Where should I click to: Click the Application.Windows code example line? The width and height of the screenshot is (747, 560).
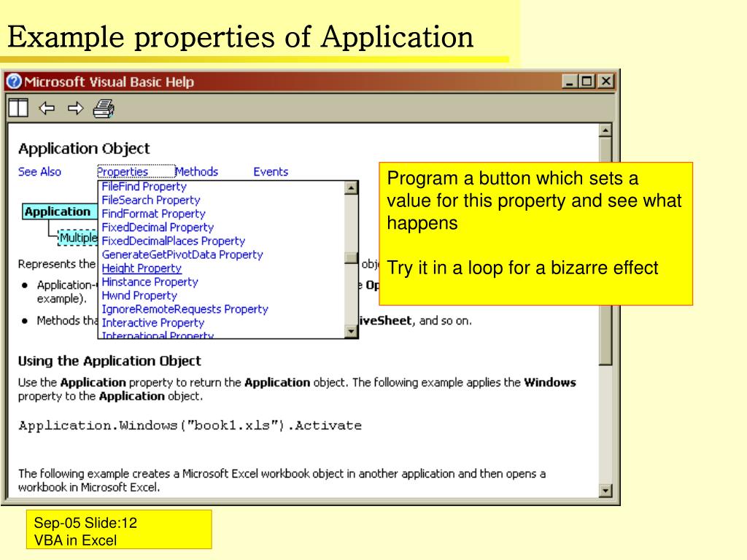point(190,425)
